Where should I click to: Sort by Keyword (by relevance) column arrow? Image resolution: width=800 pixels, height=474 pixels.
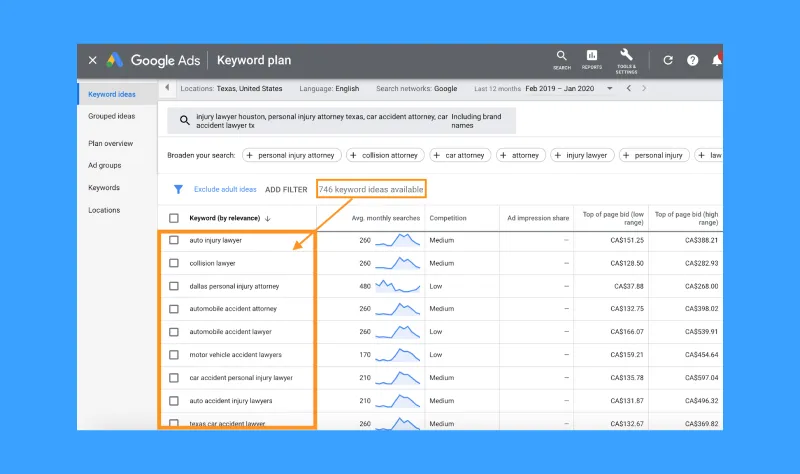267,218
